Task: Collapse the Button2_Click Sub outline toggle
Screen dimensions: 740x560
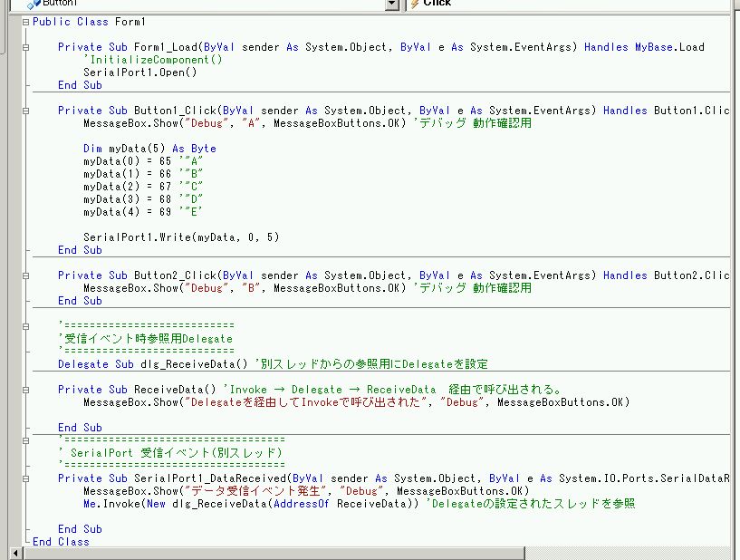Action: pyautogui.click(x=26, y=275)
